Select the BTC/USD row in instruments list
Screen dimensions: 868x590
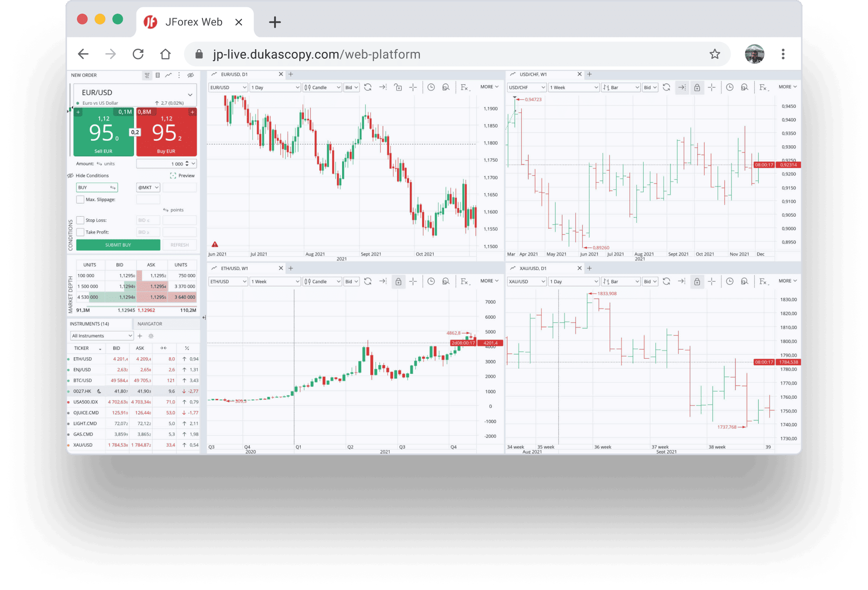83,381
